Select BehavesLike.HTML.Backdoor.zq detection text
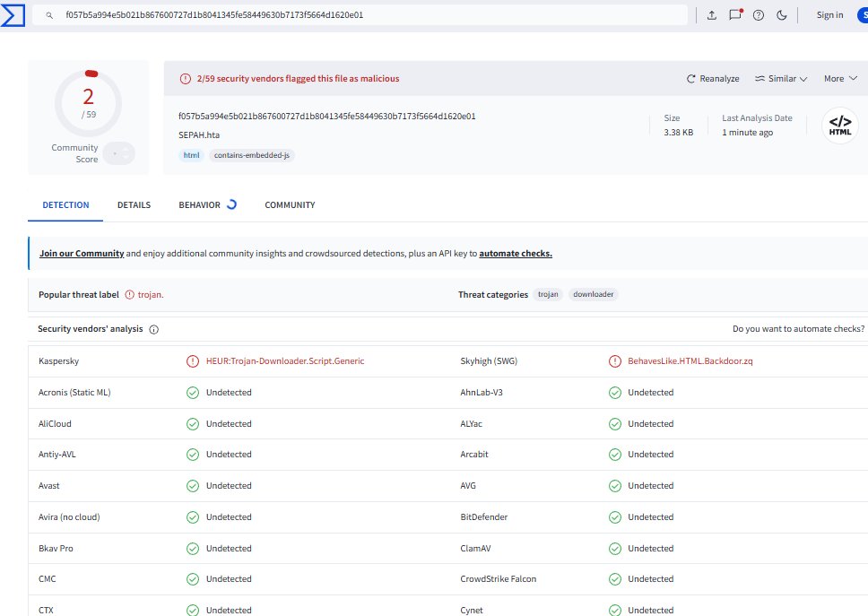 (x=690, y=360)
